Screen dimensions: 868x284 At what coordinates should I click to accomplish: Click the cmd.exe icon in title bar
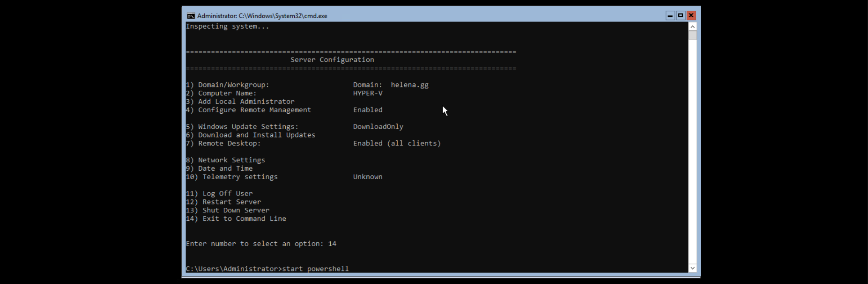tap(191, 16)
